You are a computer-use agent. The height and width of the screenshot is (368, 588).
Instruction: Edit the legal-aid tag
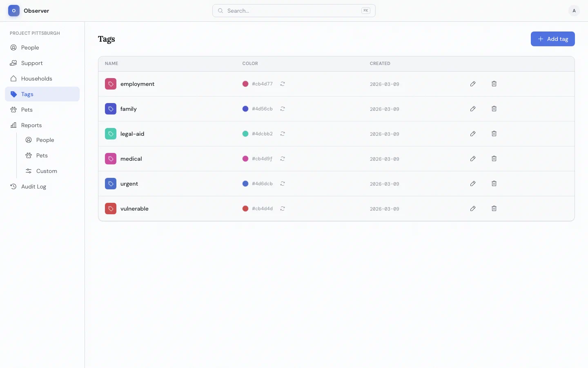[473, 134]
